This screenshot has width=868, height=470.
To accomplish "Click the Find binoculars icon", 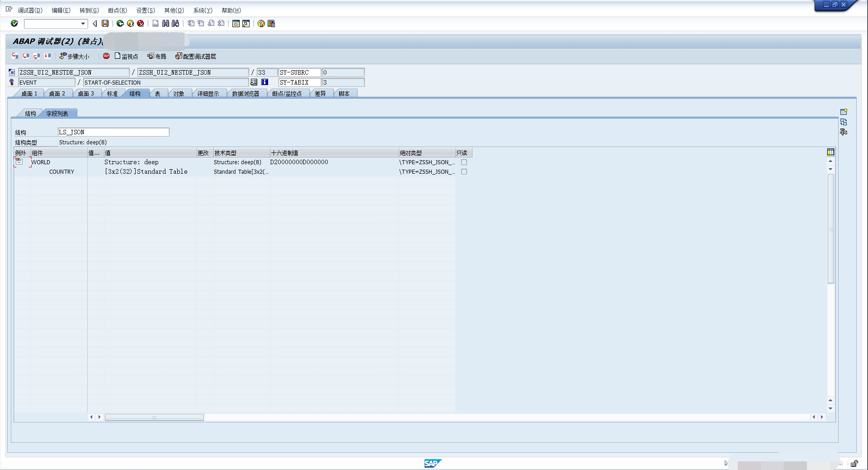I will [x=165, y=24].
